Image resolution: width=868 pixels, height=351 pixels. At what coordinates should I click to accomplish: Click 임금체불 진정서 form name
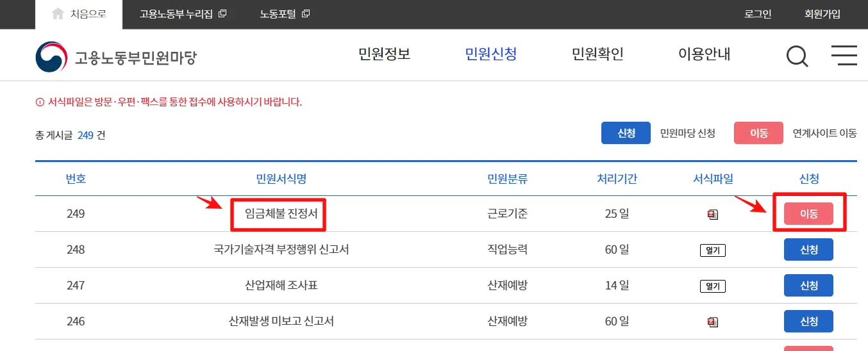pos(281,213)
